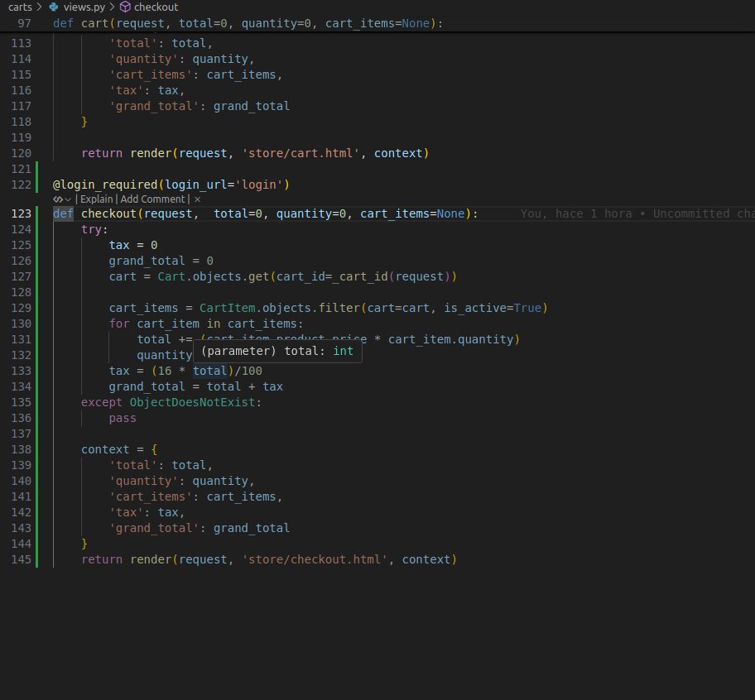Dismiss the code lens with the × icon
Screen dimensions: 755x700
[x=197, y=199]
